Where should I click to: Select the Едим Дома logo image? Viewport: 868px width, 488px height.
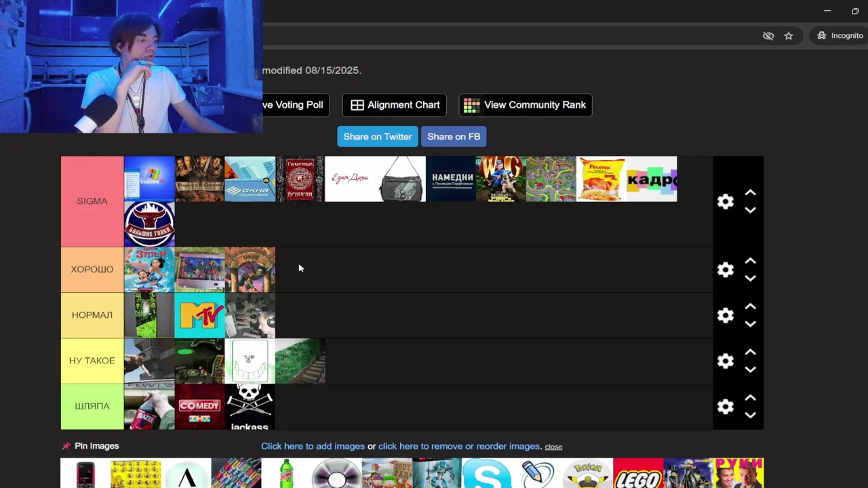click(x=351, y=179)
